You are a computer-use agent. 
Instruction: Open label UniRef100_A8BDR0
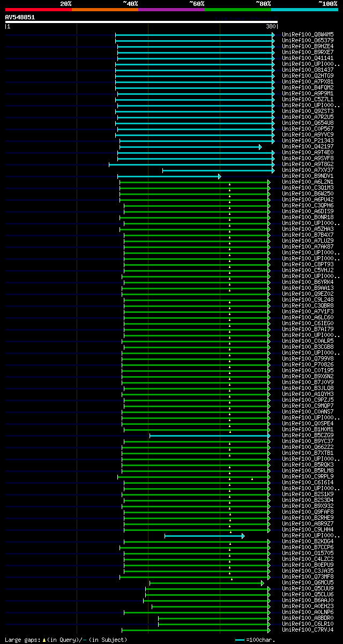pyautogui.click(x=308, y=618)
